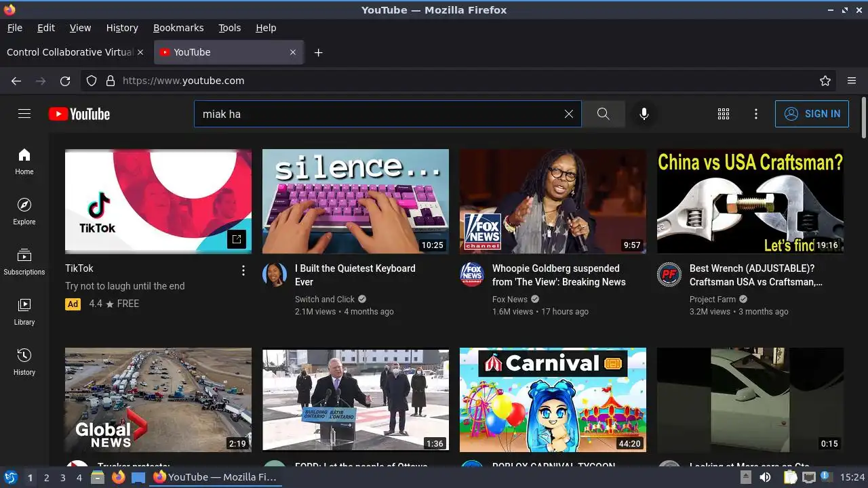Image resolution: width=868 pixels, height=488 pixels.
Task: Launch Firefox from the taskbar launcher
Action: (x=119, y=477)
